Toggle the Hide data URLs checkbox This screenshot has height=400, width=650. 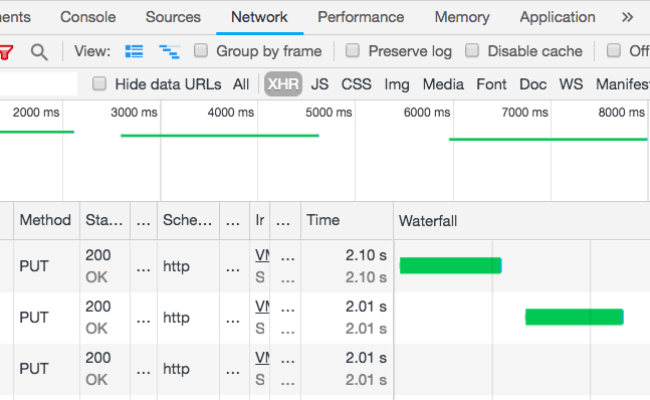pos(100,84)
